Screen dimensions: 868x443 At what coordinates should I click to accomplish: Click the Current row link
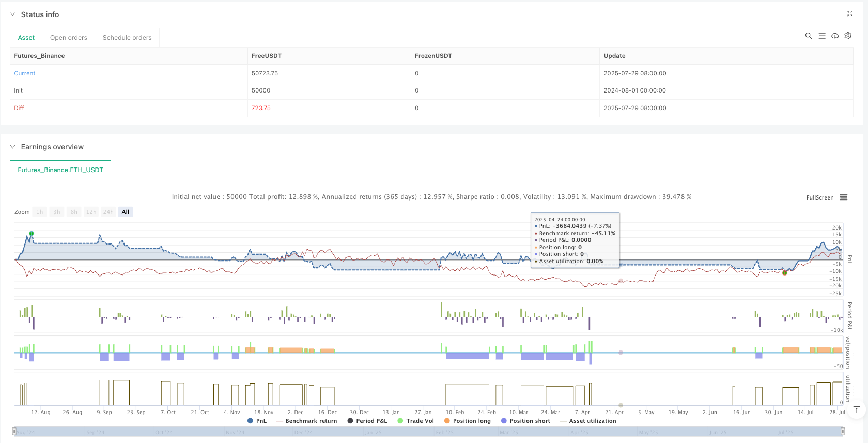pos(25,73)
